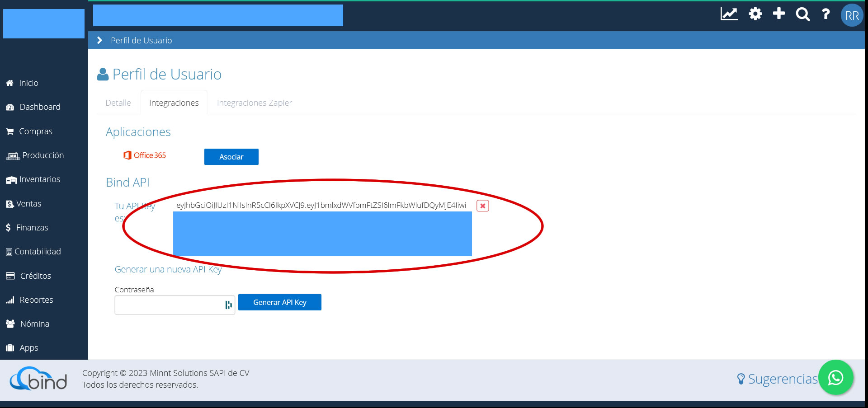Open the Sugerencias link
868x408 pixels.
pos(778,379)
